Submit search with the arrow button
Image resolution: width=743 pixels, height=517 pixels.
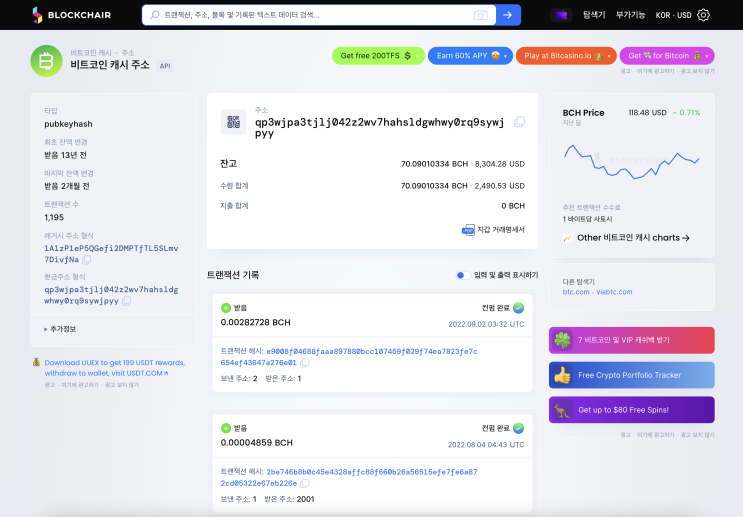508,15
